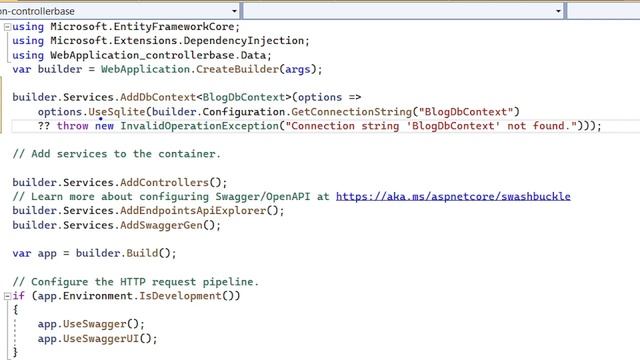Click 'var builder' declaration
Image resolution: width=640 pixels, height=360 pixels.
[x=47, y=69]
